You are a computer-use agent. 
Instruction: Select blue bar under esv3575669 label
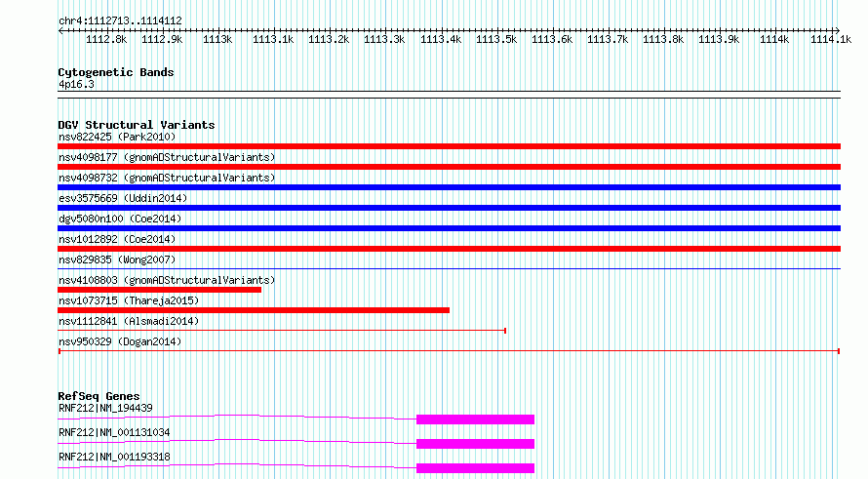(x=449, y=208)
